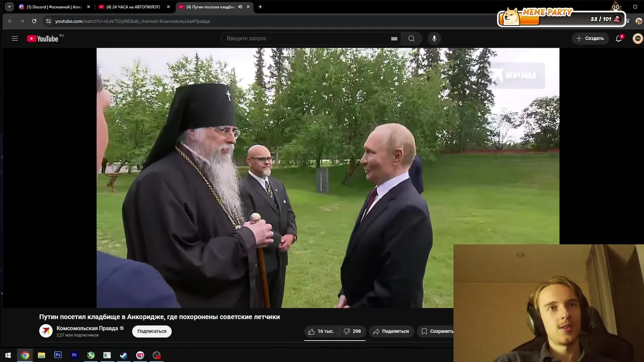Viewport: 644px width, 362px height.
Task: Expand the tab search dropdown arrow
Action: (x=9, y=7)
